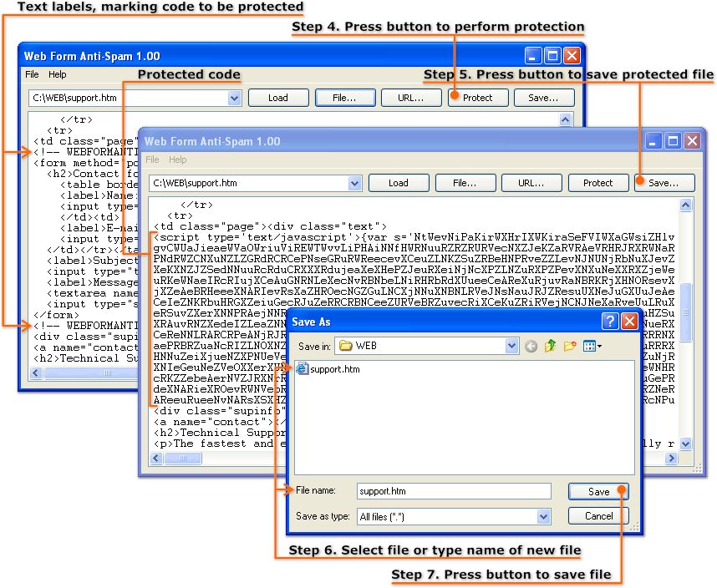The height and width of the screenshot is (588, 717).
Task: Open File menu in back window
Action: (x=32, y=74)
